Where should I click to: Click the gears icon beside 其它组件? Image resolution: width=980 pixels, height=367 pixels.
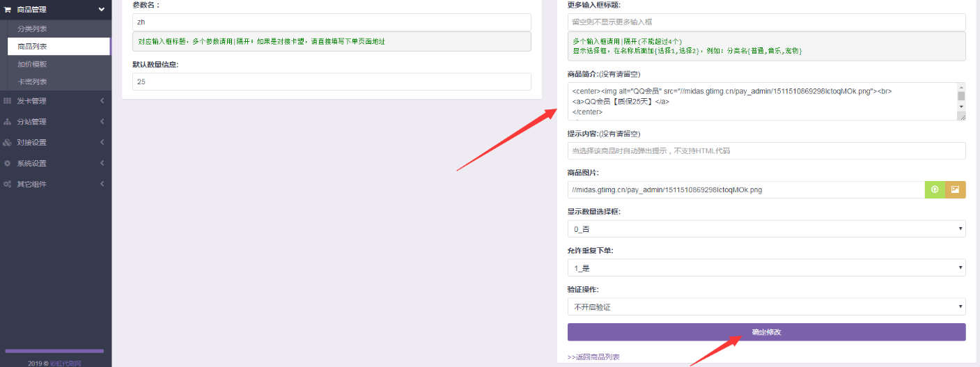click(8, 185)
